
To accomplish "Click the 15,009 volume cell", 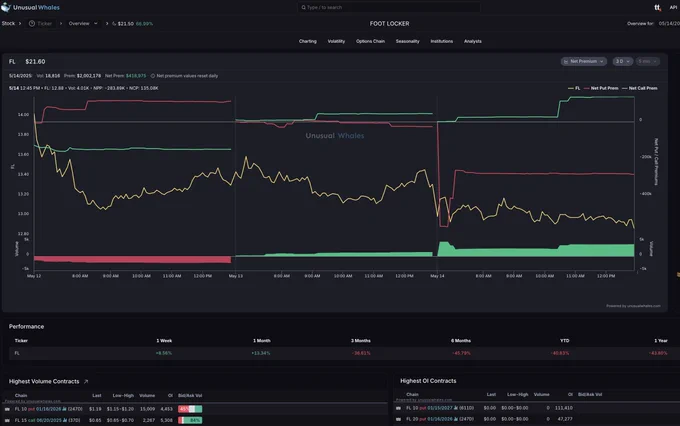I will coord(147,409).
